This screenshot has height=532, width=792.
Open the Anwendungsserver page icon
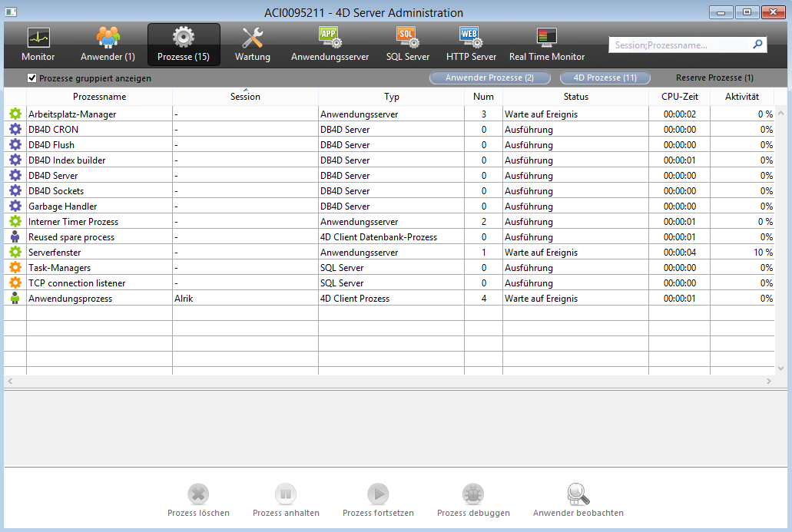coord(330,38)
